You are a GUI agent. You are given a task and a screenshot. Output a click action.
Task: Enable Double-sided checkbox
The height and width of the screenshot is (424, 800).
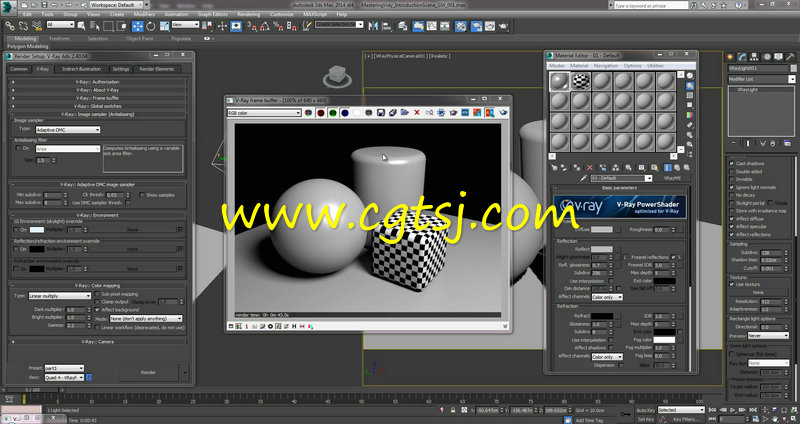point(732,171)
